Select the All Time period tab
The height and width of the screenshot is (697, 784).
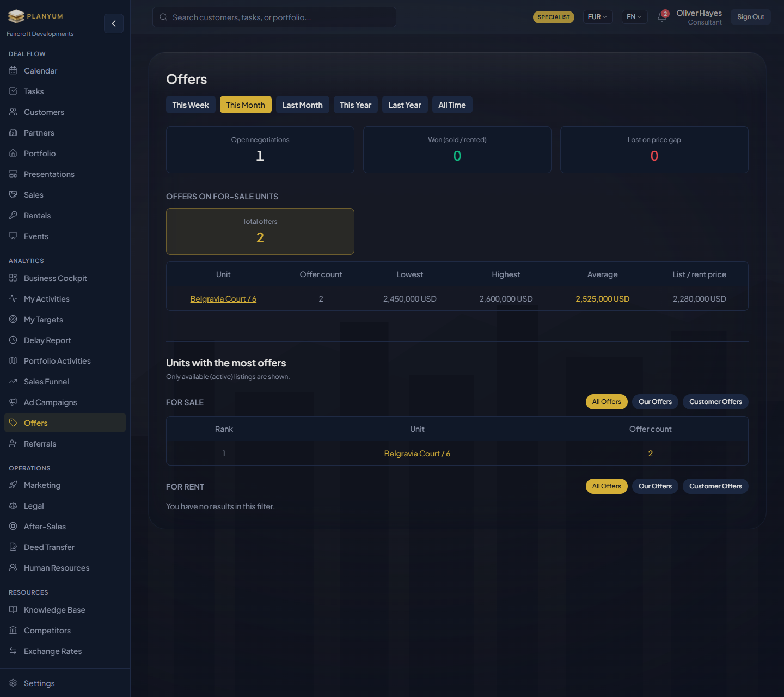pos(452,105)
